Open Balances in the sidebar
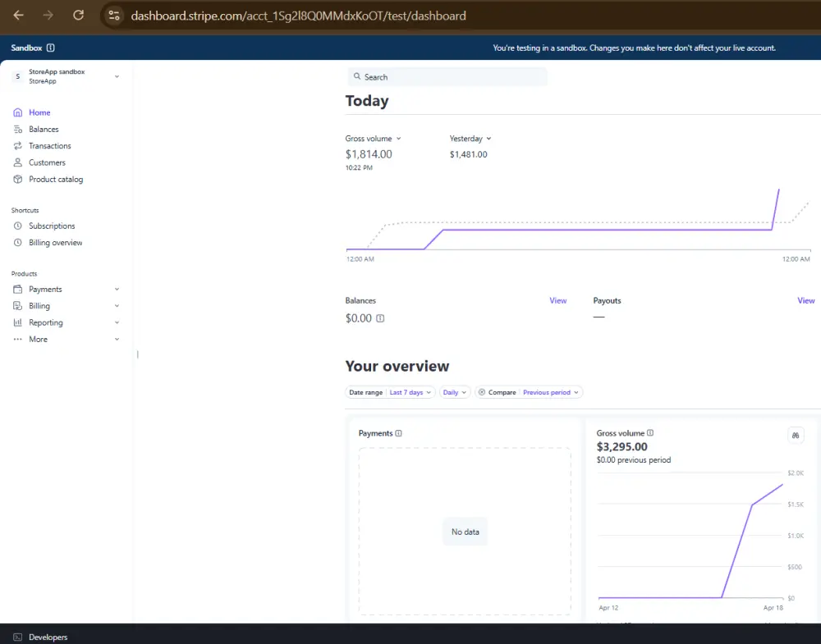 [x=44, y=130]
